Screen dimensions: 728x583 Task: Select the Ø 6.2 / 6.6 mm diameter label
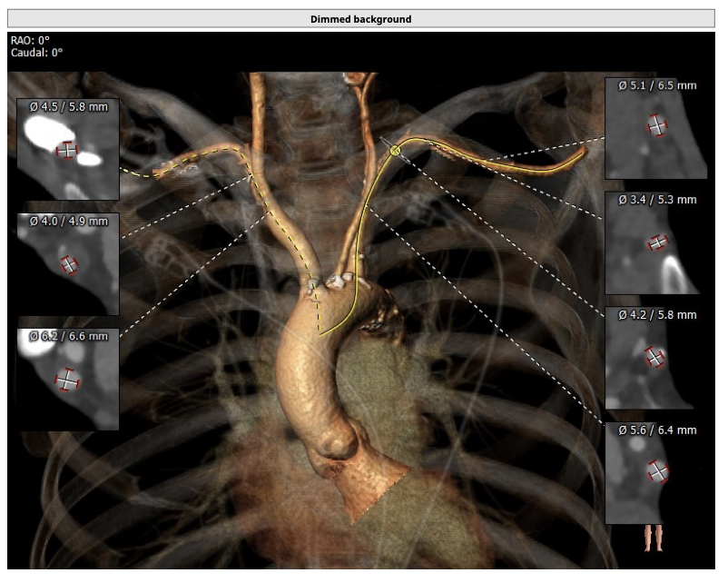[68, 336]
